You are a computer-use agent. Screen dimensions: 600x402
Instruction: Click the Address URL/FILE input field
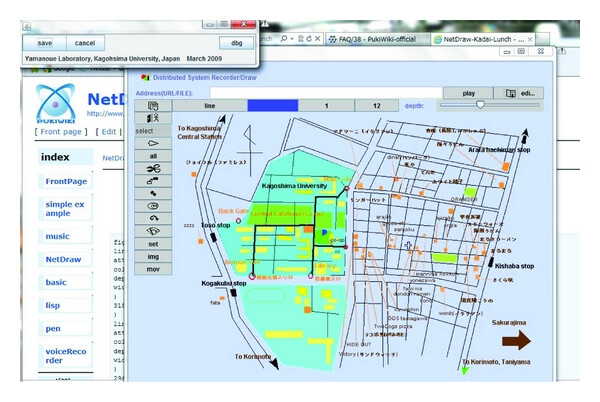pos(326,93)
